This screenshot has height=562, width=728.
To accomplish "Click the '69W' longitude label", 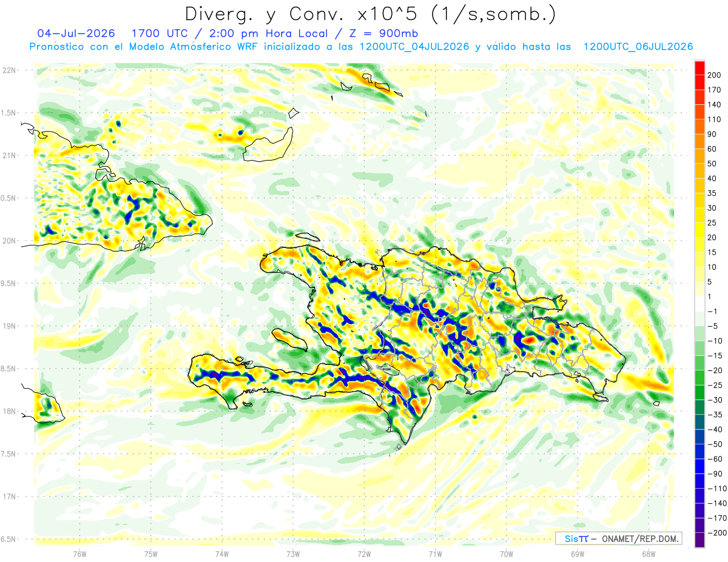I will tap(578, 554).
